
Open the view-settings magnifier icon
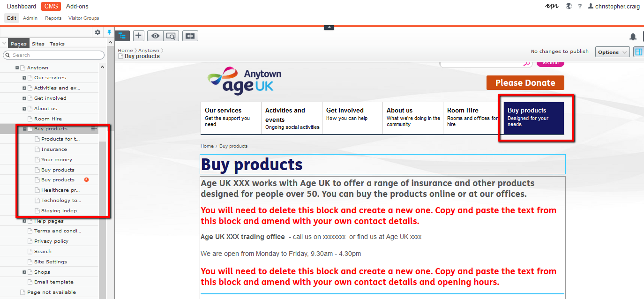171,36
